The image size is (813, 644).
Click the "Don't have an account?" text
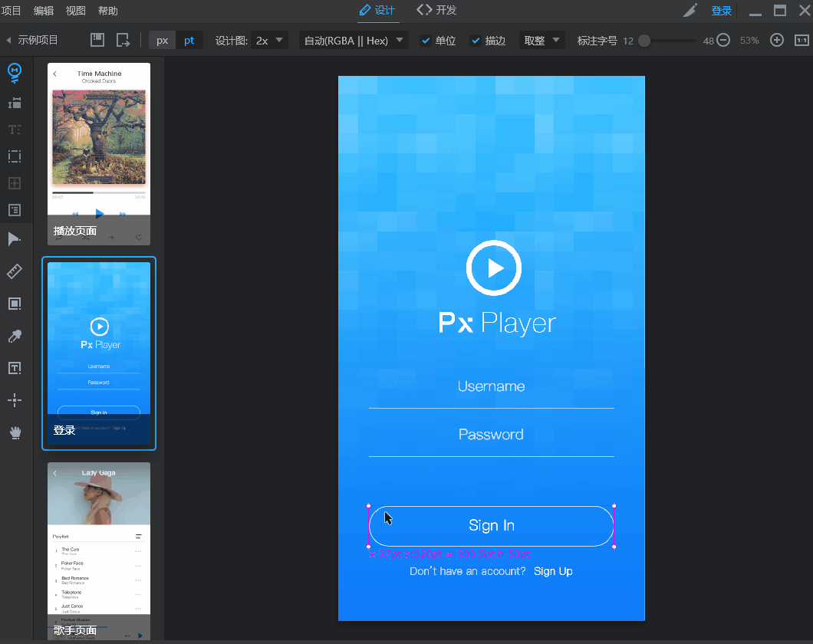click(x=467, y=571)
